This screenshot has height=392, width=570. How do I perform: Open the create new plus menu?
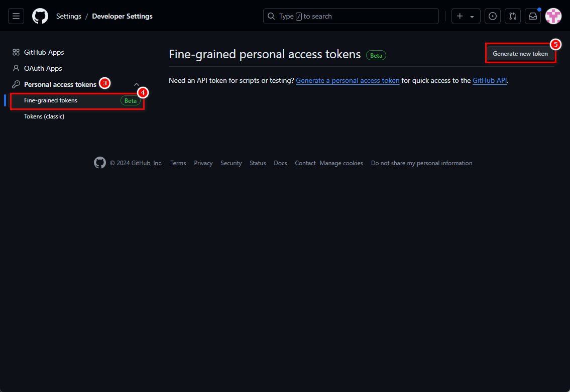pyautogui.click(x=466, y=16)
